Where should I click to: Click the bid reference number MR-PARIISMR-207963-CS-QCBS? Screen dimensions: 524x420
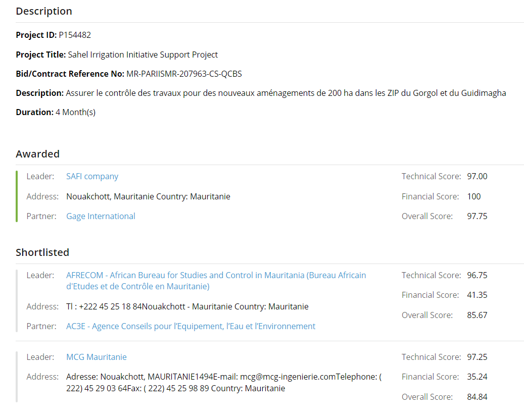tap(184, 74)
